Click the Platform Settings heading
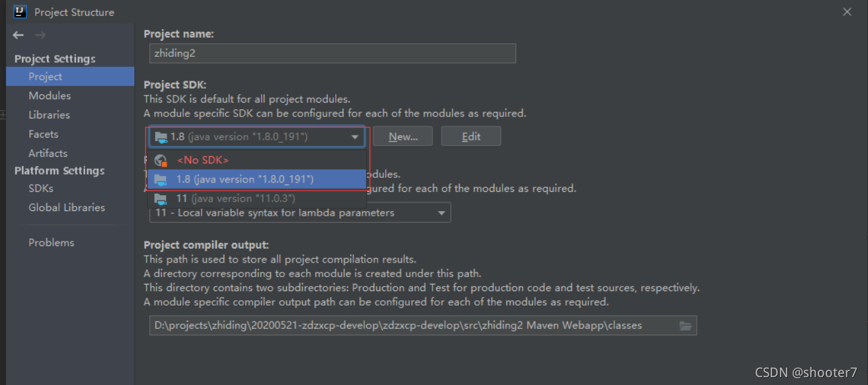Screen dimensions: 868x385 tap(59, 171)
